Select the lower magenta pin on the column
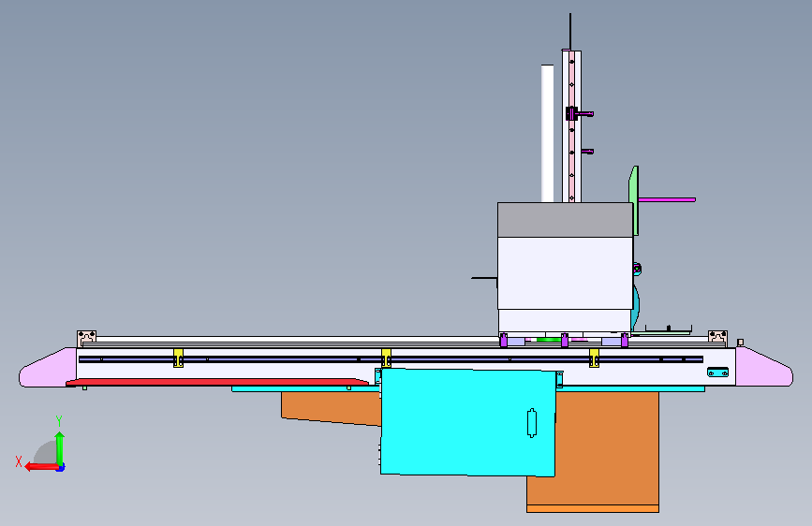The height and width of the screenshot is (526, 812). pyautogui.click(x=587, y=152)
